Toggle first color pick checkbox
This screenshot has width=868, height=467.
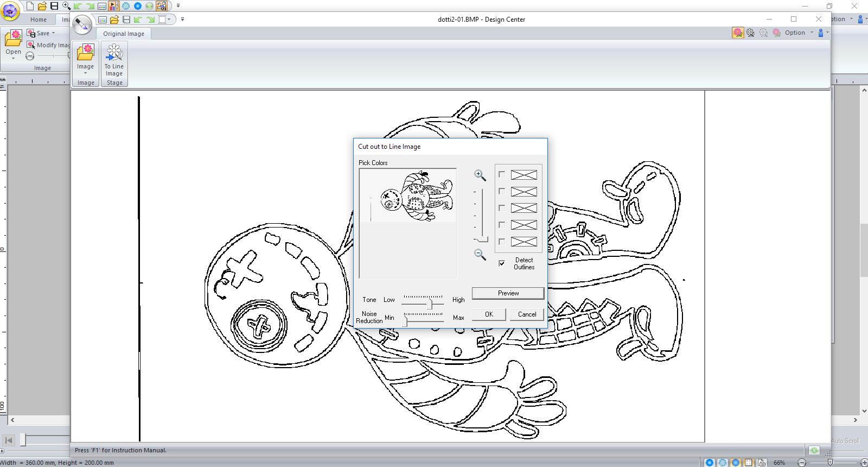(502, 175)
